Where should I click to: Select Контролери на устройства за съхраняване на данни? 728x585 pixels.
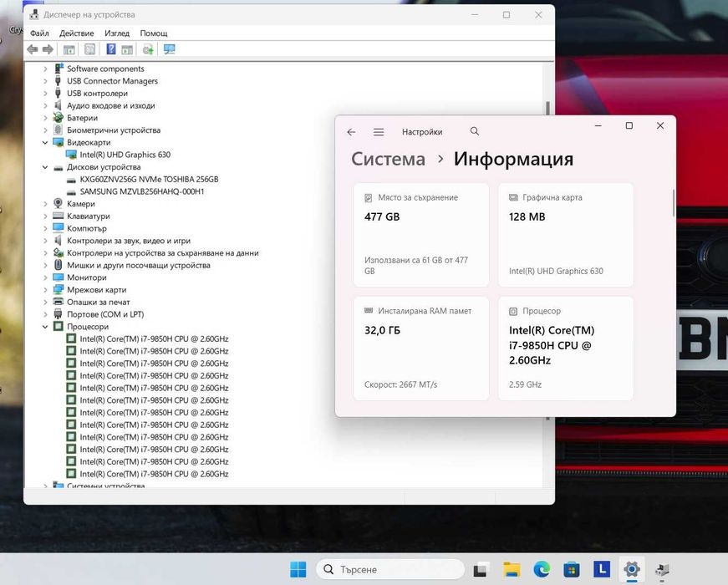point(162,253)
